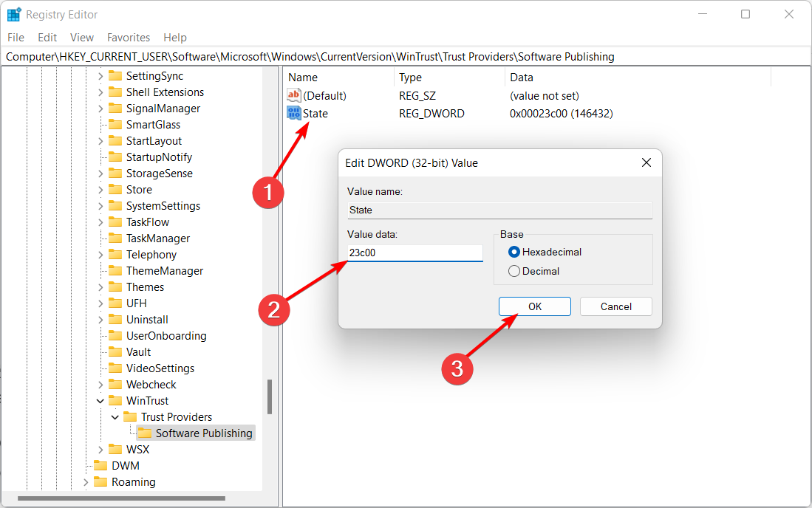Click the REG_SZ type cell
The height and width of the screenshot is (508, 812).
pos(417,96)
